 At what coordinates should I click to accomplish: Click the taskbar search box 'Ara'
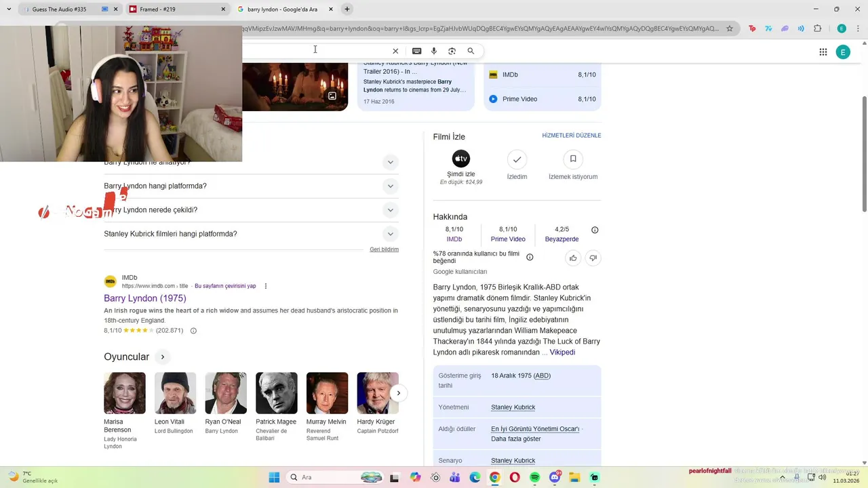[x=335, y=477]
